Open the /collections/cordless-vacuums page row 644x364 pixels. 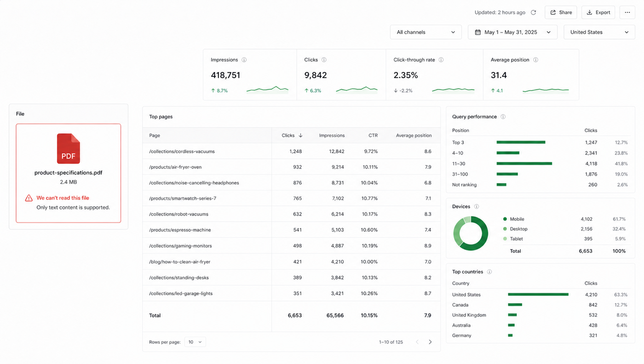(x=291, y=151)
